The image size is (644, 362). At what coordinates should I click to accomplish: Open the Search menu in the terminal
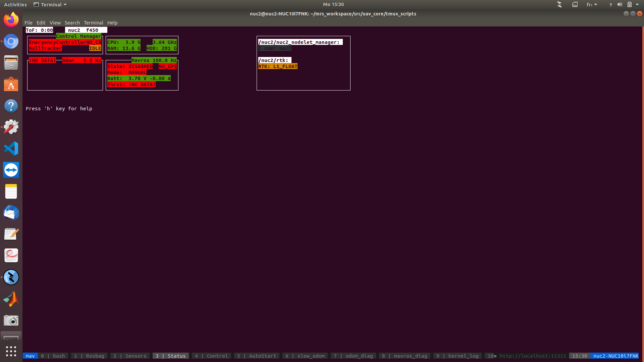(72, 22)
